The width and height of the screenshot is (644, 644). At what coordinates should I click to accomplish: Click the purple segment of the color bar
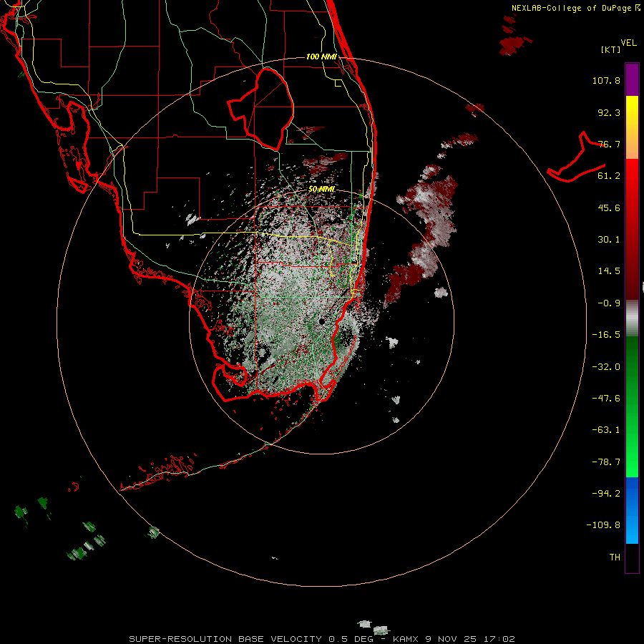coord(632,79)
